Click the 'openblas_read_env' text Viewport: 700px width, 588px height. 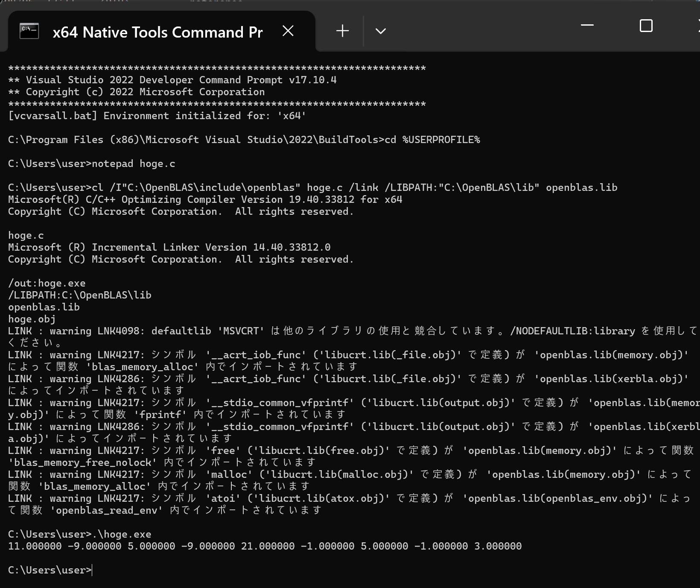coord(107,510)
